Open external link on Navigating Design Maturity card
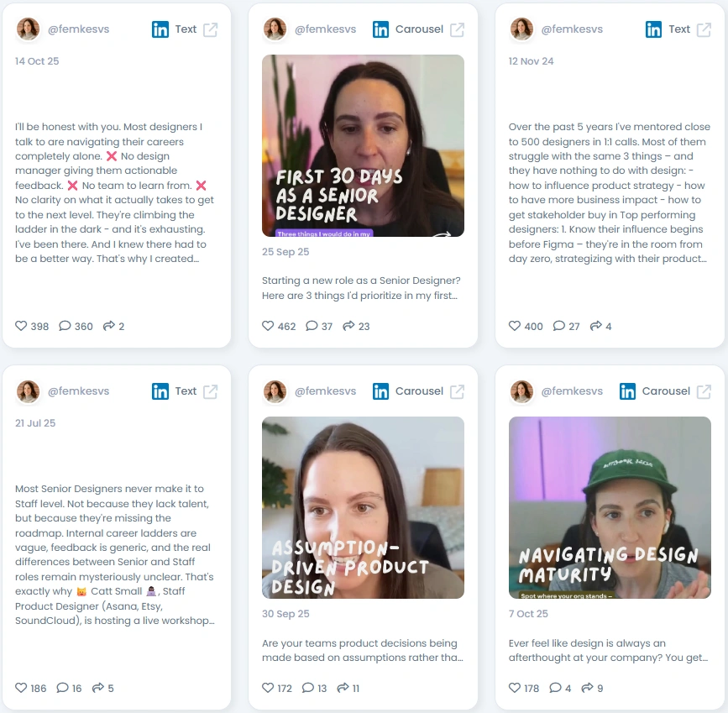Viewport: 728px width, 713px height. click(704, 391)
